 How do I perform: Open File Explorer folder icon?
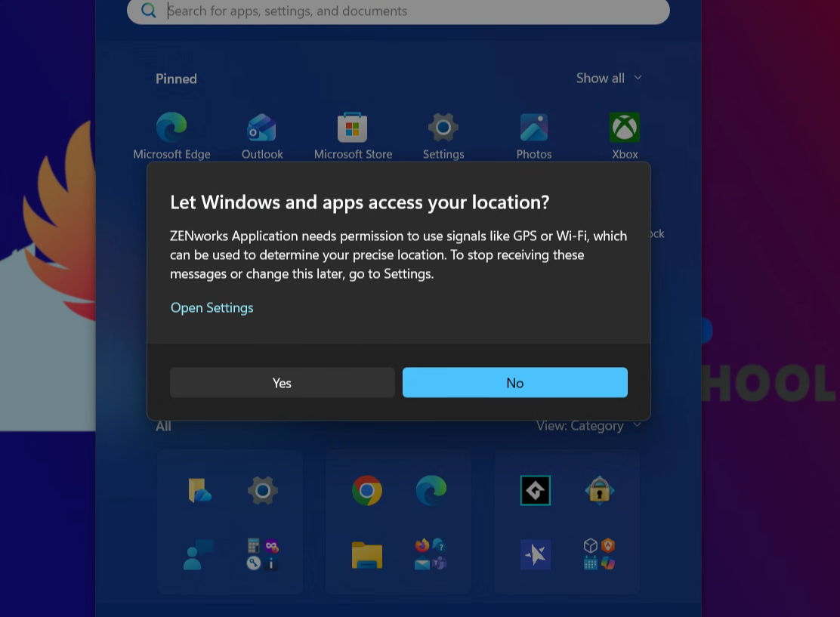point(367,554)
